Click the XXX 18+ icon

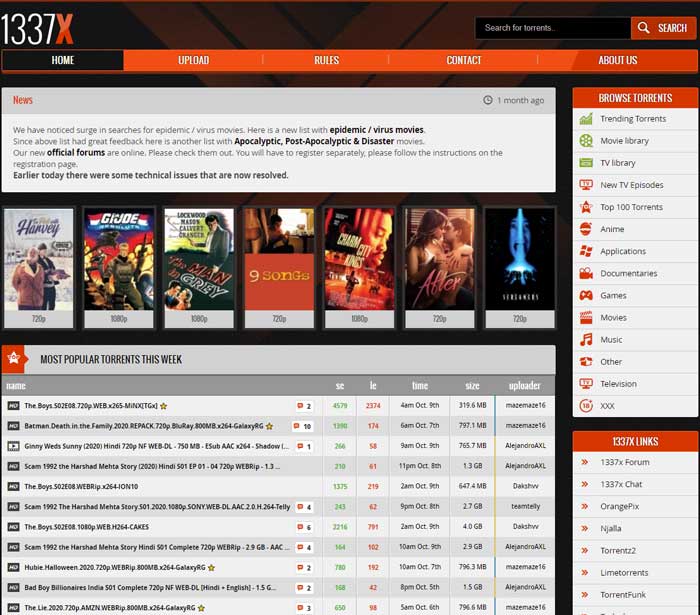pyautogui.click(x=586, y=406)
